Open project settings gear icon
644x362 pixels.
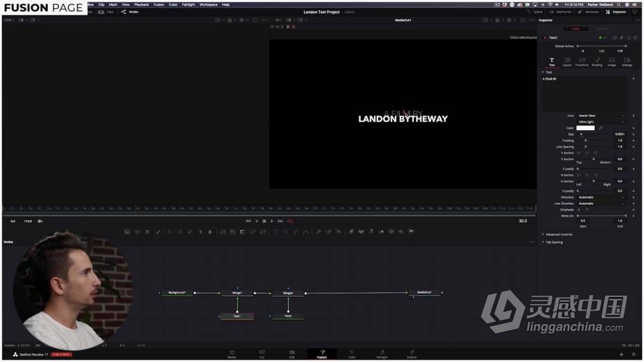(x=634, y=354)
